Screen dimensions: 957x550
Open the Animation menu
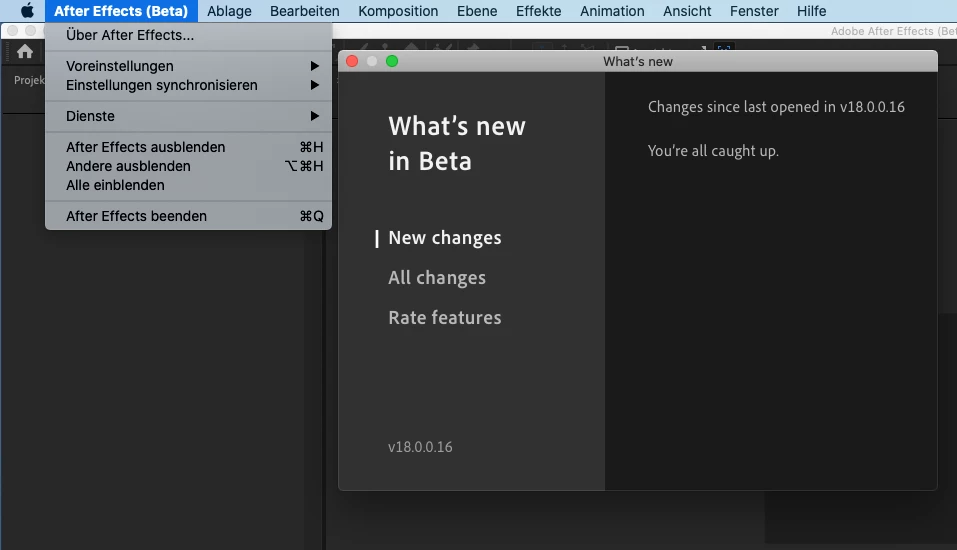coord(612,11)
